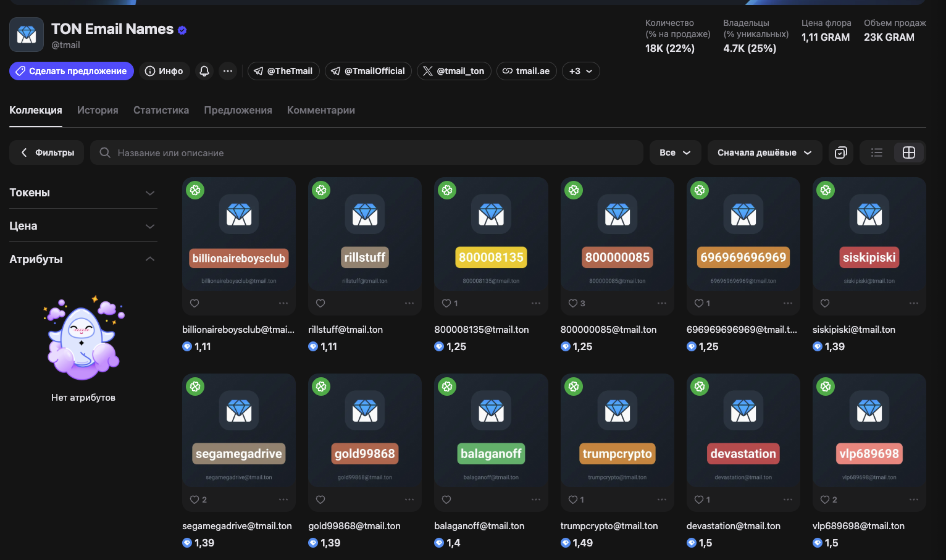Image resolution: width=946 pixels, height=560 pixels.
Task: Expand the +3 more links dropdown
Action: click(x=580, y=71)
